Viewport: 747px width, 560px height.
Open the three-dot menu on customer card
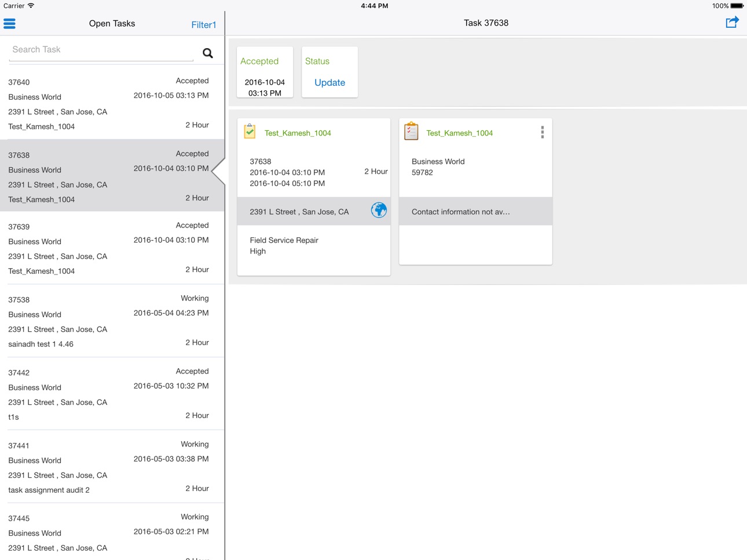543,132
